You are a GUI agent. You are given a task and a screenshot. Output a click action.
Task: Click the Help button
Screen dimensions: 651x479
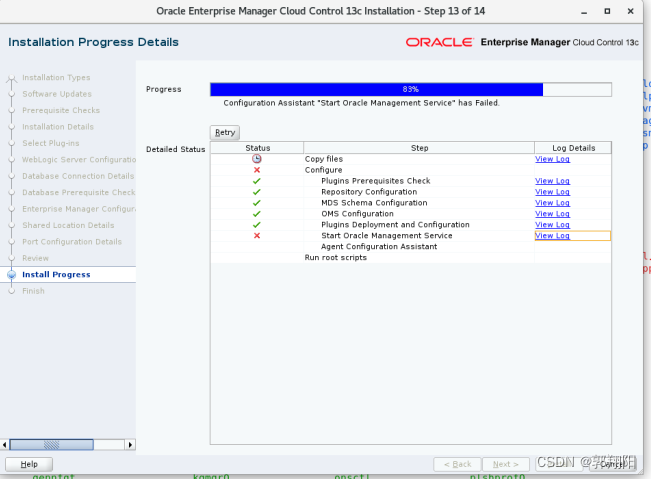(x=29, y=464)
